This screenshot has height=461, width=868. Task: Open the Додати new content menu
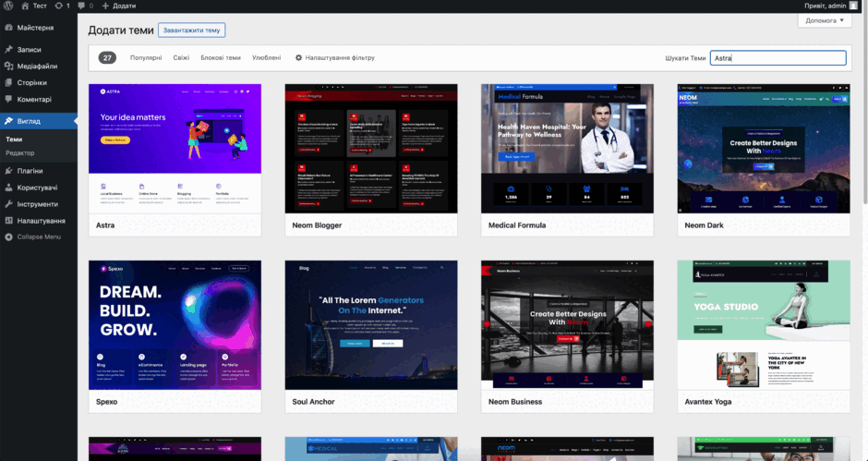pos(119,6)
